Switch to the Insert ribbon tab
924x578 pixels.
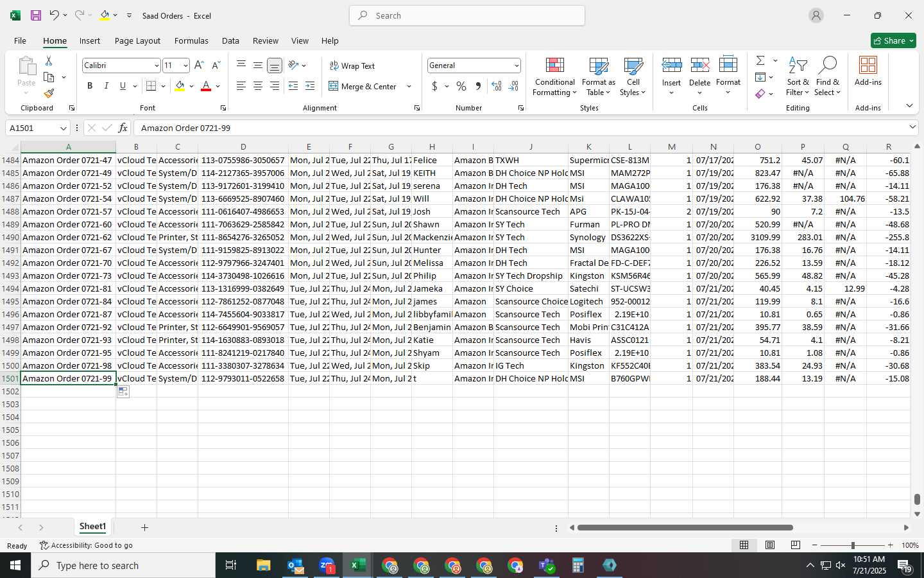(x=90, y=40)
